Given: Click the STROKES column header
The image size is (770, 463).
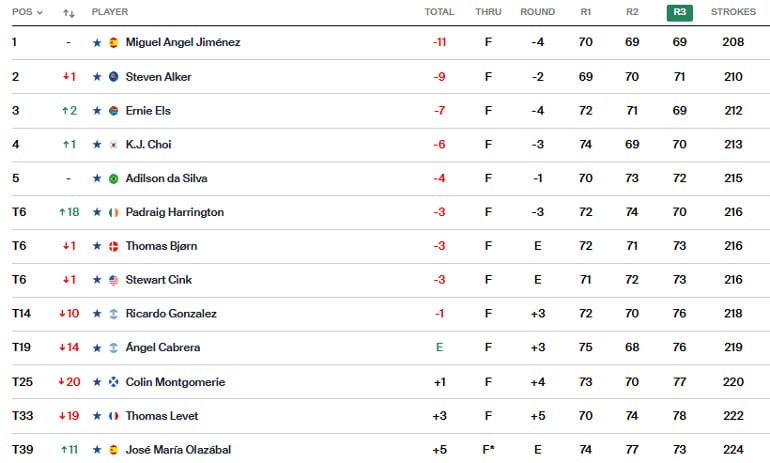Looking at the screenshot, I should tap(733, 12).
